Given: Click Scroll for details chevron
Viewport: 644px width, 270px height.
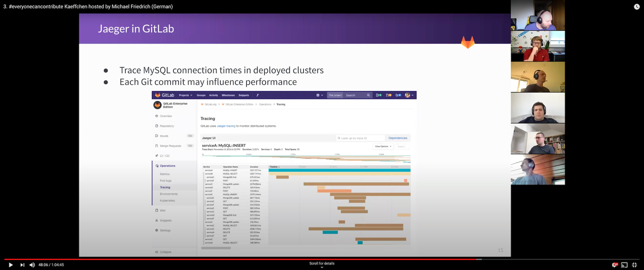Looking at the screenshot, I should coord(322,267).
